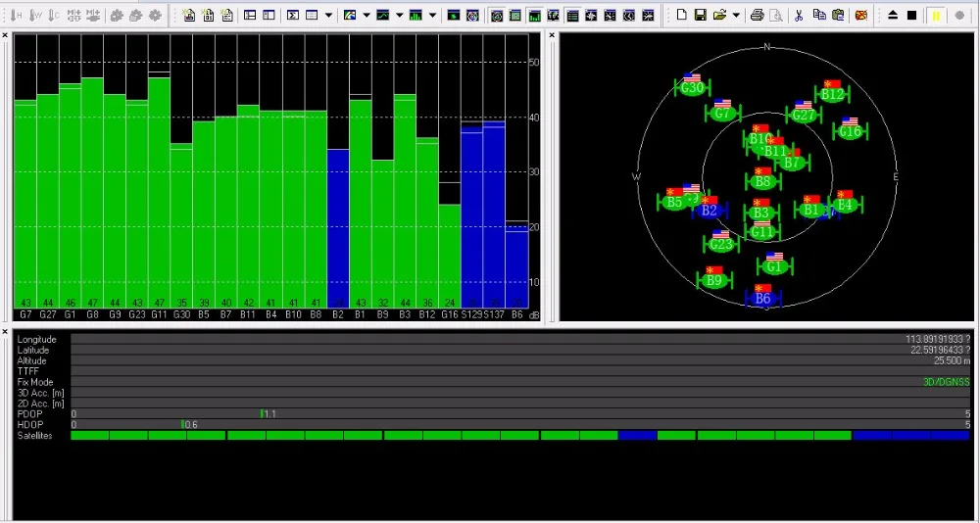This screenshot has width=980, height=523.
Task: Select the blue B2 signal bar
Action: point(338,228)
